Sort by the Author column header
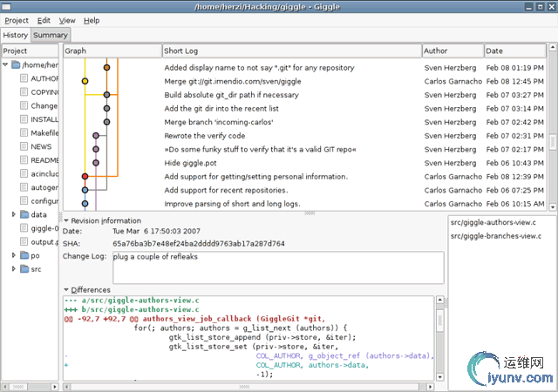 [x=452, y=51]
